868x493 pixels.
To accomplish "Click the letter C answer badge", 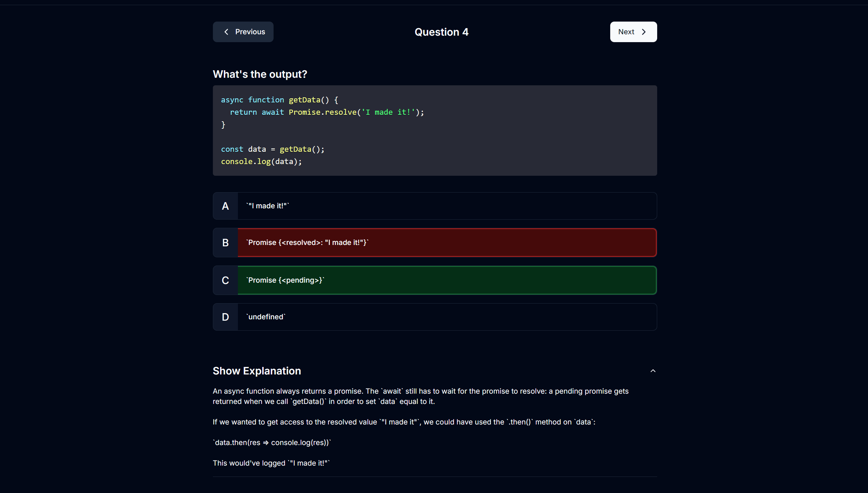I will (x=225, y=280).
